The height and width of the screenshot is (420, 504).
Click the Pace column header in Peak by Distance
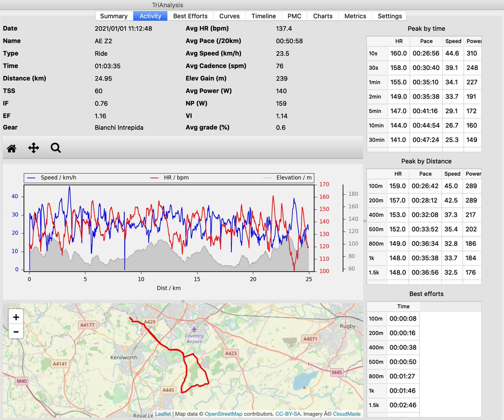425,174
